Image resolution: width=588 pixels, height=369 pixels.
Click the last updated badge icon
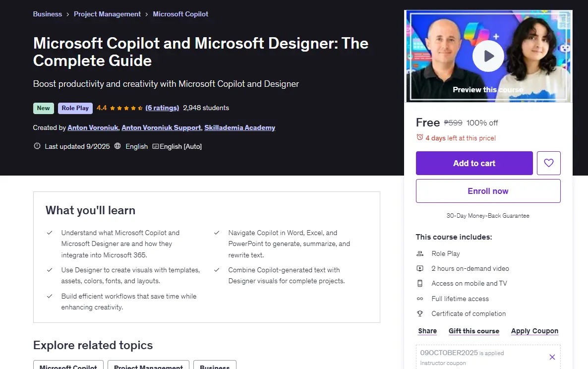[x=37, y=146]
